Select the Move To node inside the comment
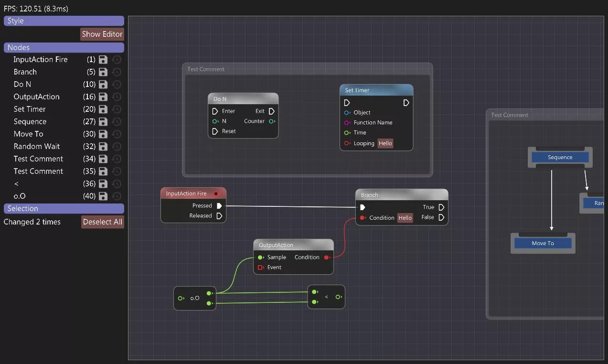 (543, 243)
